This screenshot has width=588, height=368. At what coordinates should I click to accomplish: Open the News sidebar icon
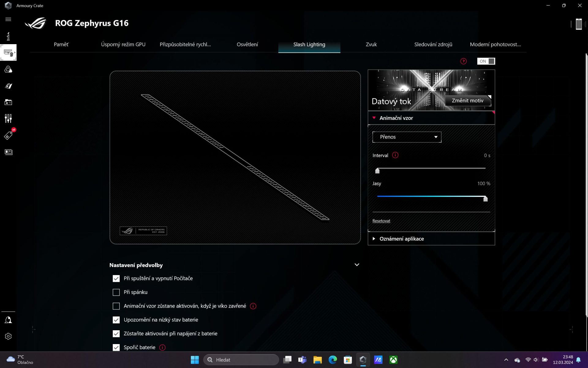tap(8, 152)
